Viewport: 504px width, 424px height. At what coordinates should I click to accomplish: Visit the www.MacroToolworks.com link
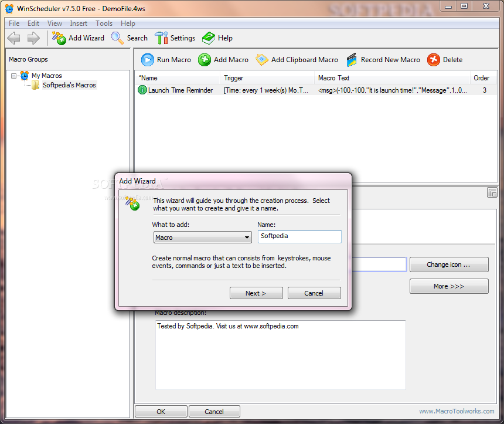(x=457, y=411)
